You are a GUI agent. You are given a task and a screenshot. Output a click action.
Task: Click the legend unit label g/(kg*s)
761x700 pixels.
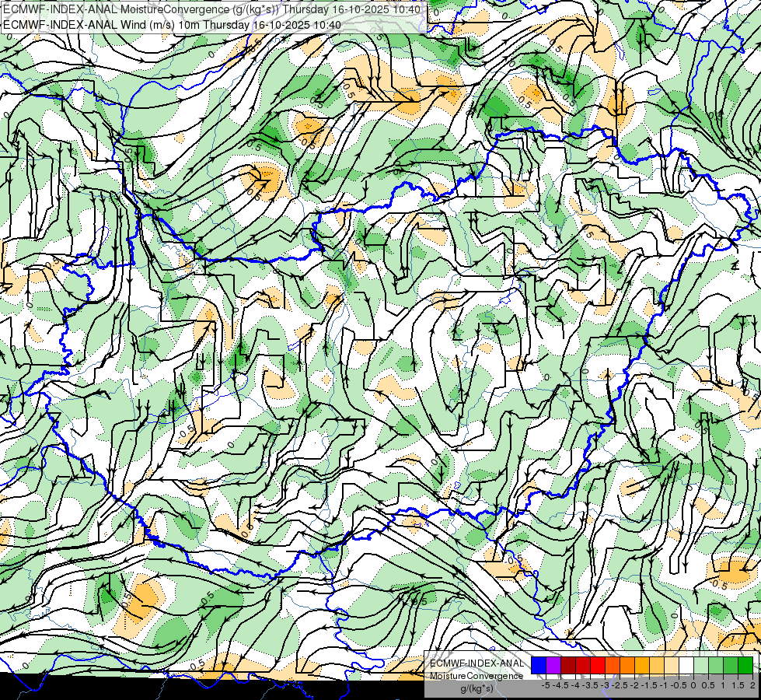(x=476, y=688)
